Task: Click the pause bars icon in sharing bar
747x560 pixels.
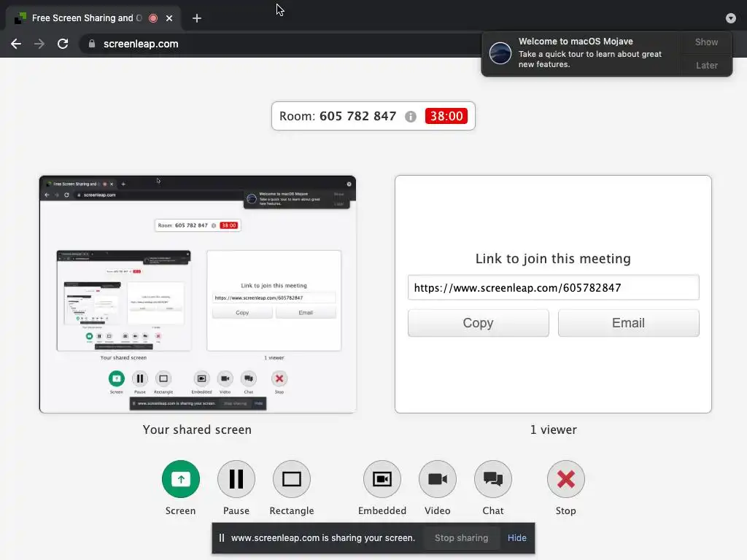Action: click(222, 538)
